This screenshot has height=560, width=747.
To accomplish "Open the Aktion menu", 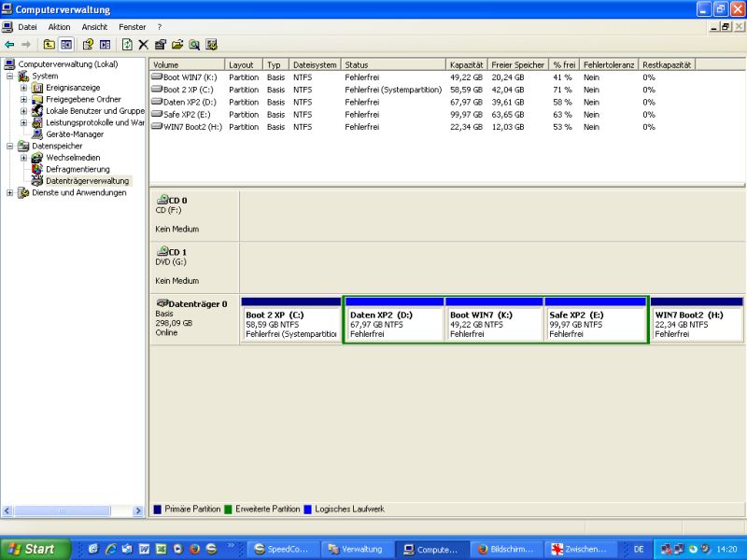I will coord(59,27).
